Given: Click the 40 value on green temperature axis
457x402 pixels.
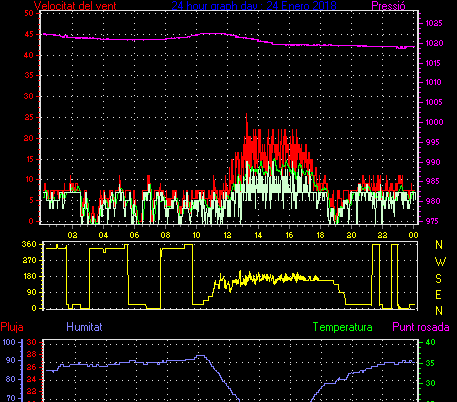Looking at the screenshot, I should point(431,342).
